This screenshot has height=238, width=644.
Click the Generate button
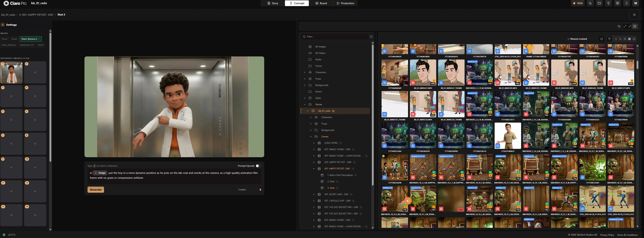(96, 190)
